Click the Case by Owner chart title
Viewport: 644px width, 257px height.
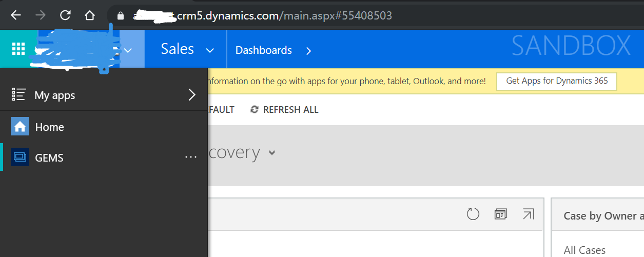tap(603, 216)
